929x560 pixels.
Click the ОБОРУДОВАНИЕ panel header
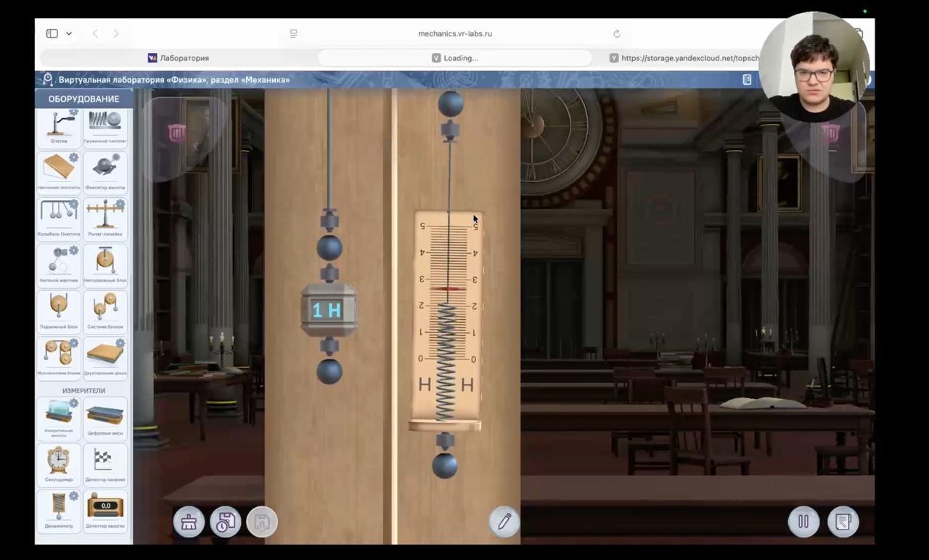[x=83, y=99]
